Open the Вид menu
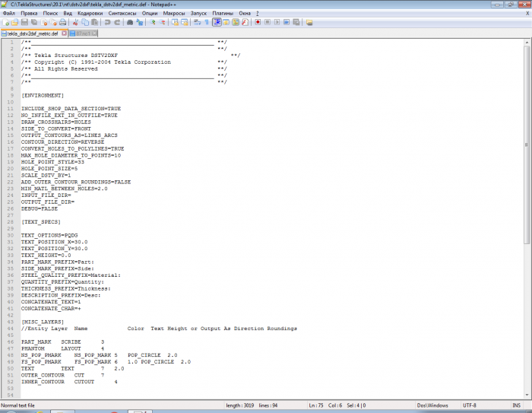This screenshot has width=532, height=413. coord(68,13)
